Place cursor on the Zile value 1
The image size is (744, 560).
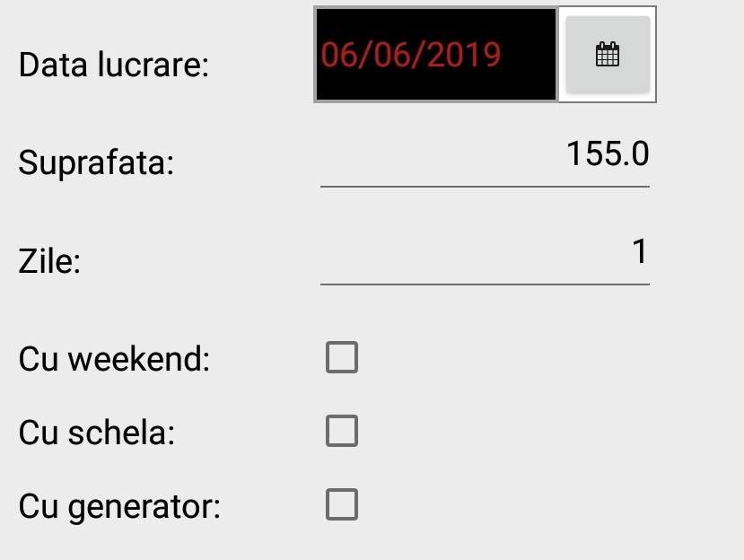tap(640, 252)
